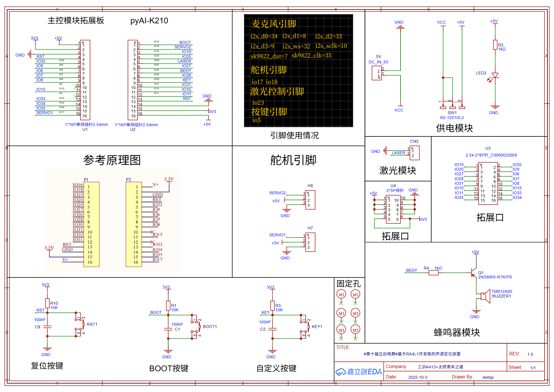Click the io17 io18 note text
554x392 pixels.
click(264, 82)
